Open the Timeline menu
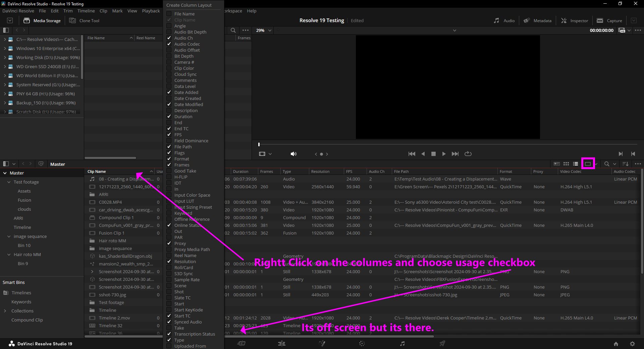This screenshot has width=644, height=349. (86, 11)
